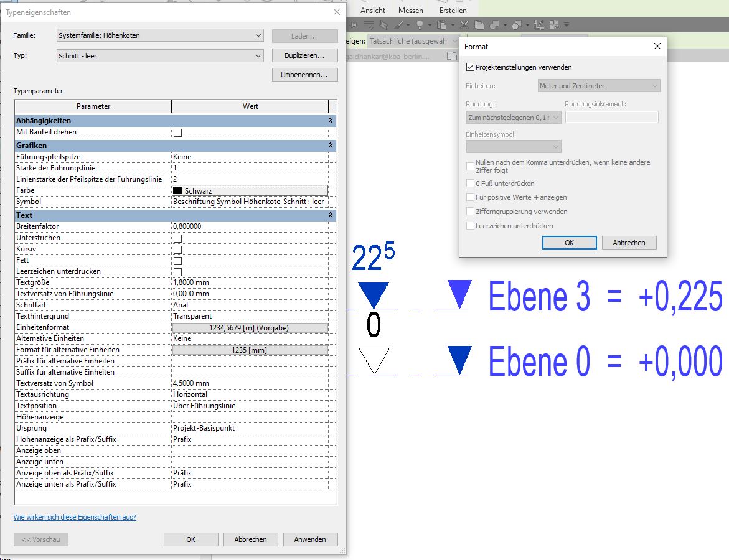Click the copy to clipboard icon
729x560 pixels.
click(479, 25)
